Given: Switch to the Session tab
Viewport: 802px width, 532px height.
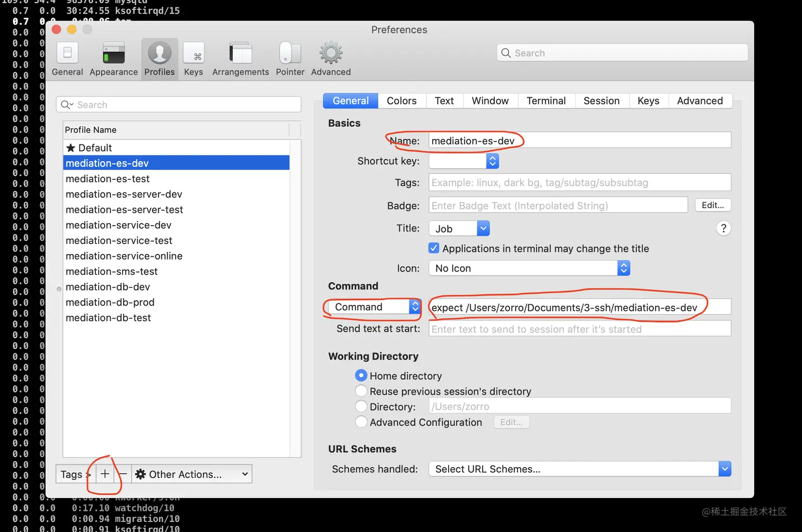Looking at the screenshot, I should (x=601, y=101).
